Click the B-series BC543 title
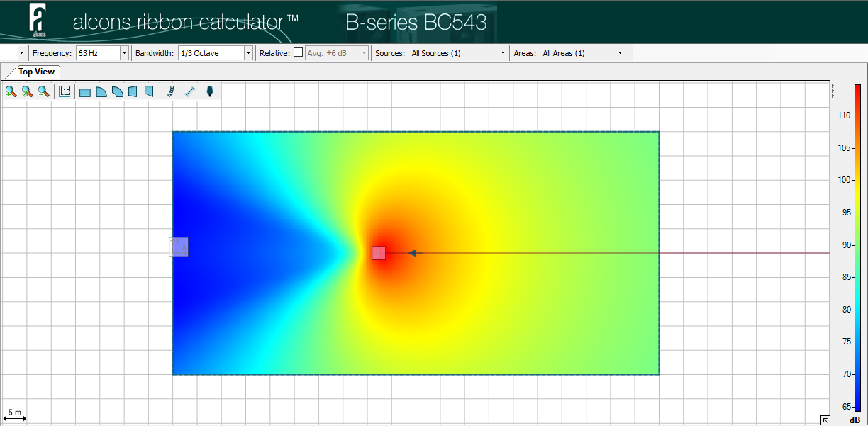 416,22
